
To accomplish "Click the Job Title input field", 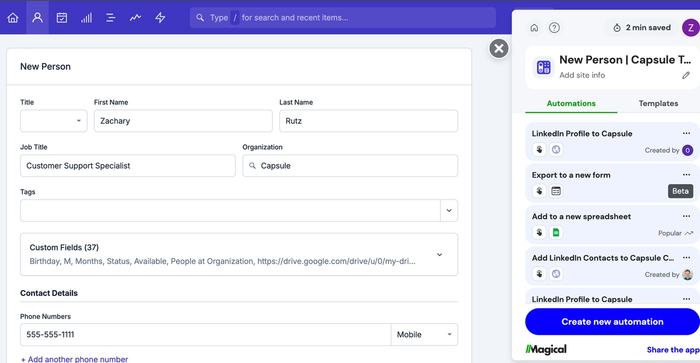I will [128, 166].
